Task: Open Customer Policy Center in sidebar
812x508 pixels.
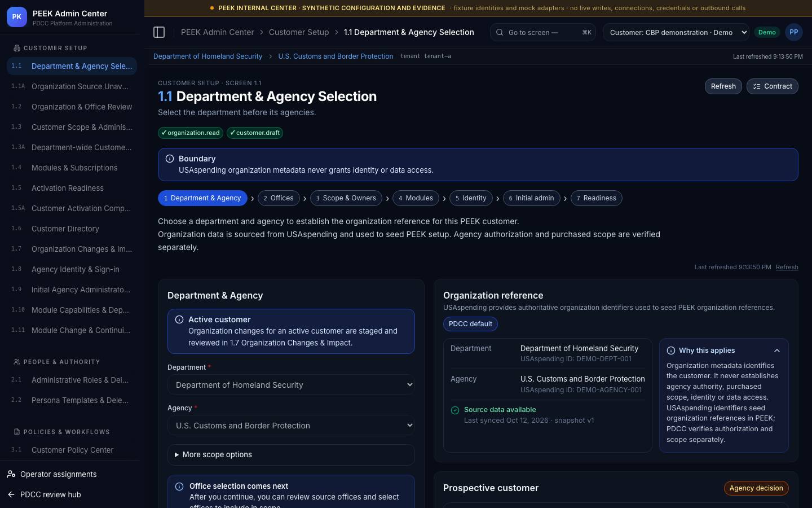Action: click(72, 450)
